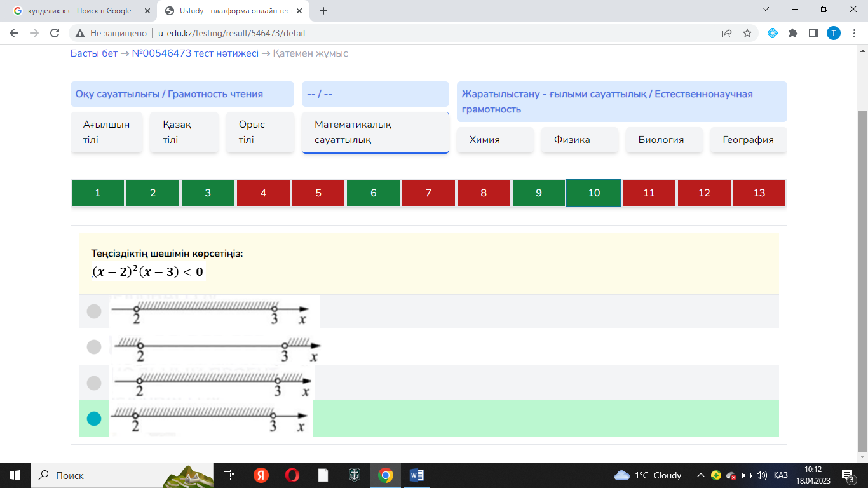Go to question 1
Image resolution: width=868 pixels, height=488 pixels.
[98, 193]
